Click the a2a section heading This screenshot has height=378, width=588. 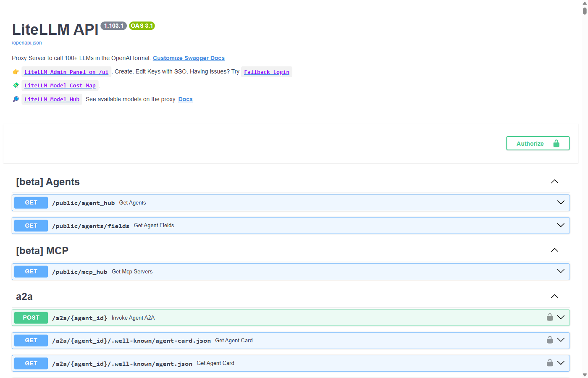click(24, 297)
